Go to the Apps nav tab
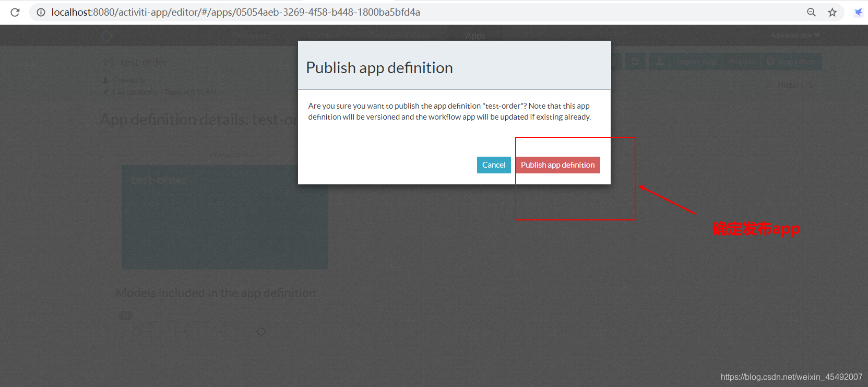868x387 pixels. tap(475, 36)
